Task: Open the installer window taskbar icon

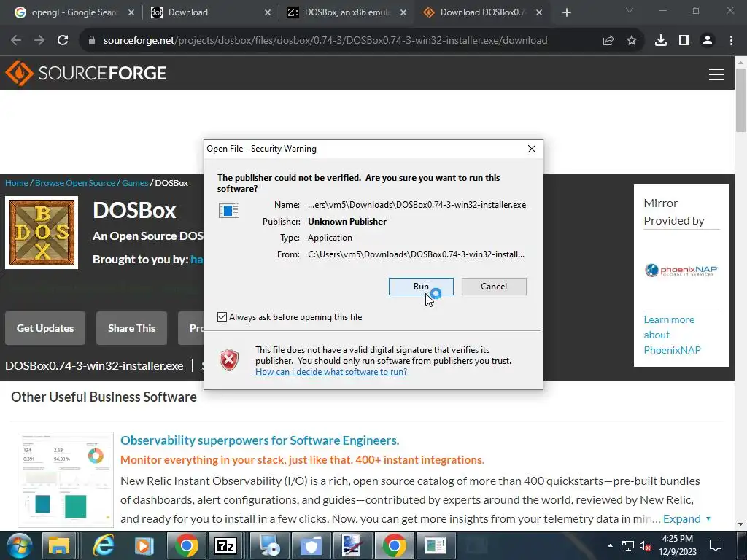Action: (x=436, y=545)
